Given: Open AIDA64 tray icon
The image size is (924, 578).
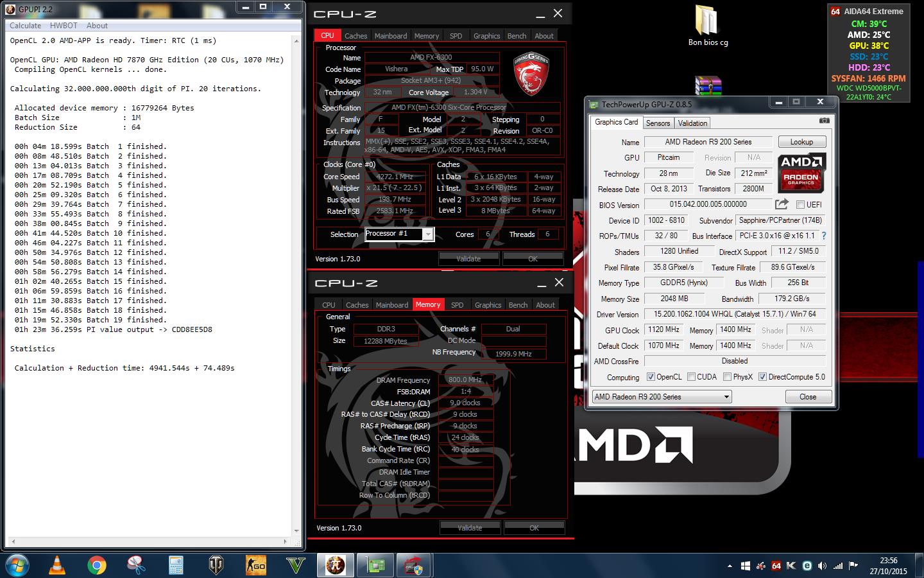Looking at the screenshot, I should click(776, 566).
